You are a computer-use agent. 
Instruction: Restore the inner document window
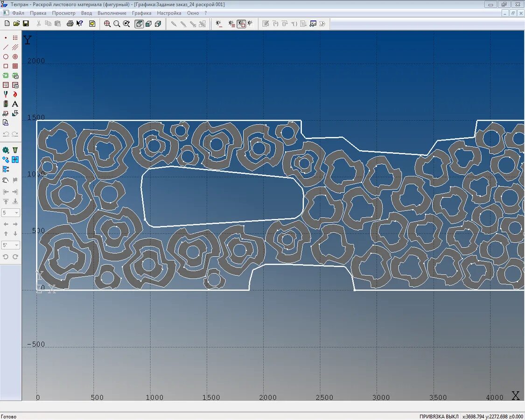pyautogui.click(x=512, y=13)
